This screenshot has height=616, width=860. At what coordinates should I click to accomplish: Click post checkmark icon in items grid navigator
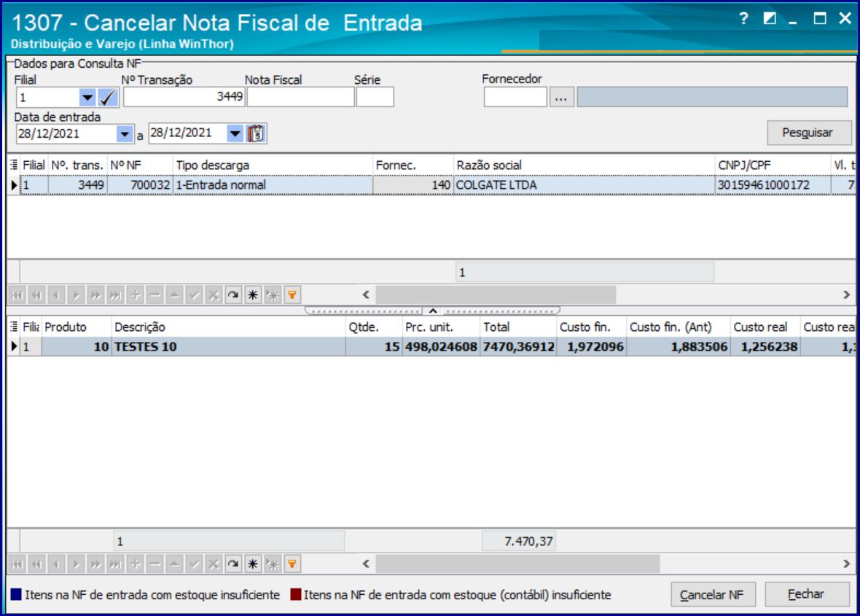click(194, 564)
